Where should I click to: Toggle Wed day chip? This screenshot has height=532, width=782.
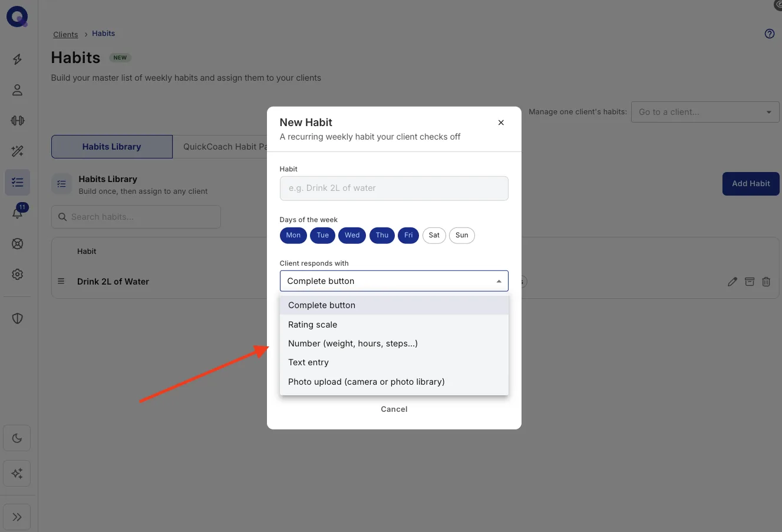pyautogui.click(x=352, y=235)
